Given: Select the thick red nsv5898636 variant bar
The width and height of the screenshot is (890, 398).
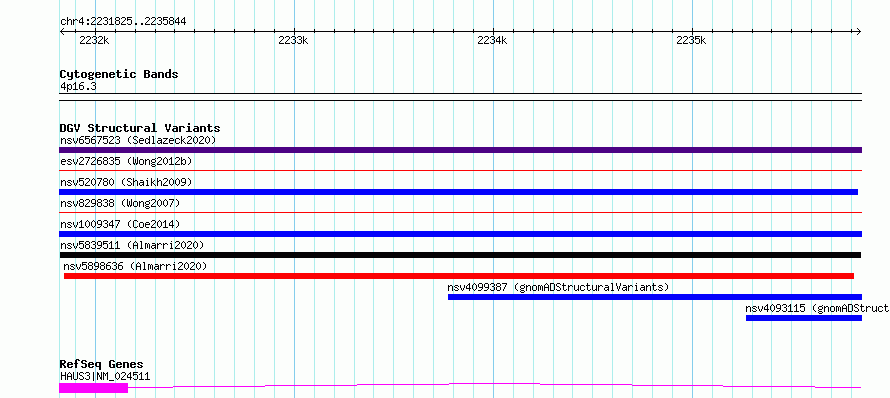Looking at the screenshot, I should [459, 276].
